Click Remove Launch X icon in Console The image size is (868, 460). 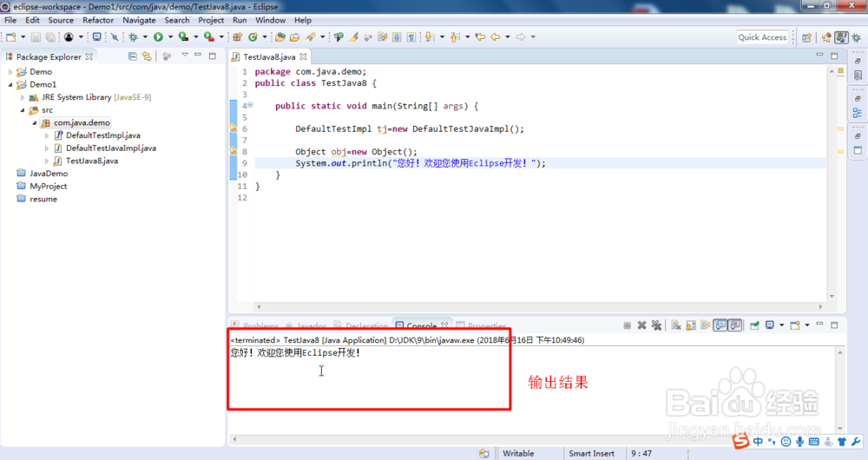(x=641, y=325)
